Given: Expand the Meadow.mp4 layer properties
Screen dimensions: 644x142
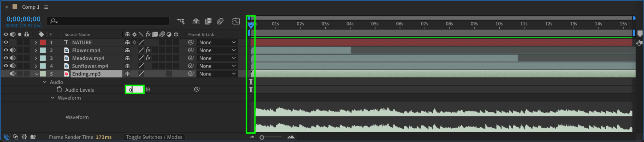Looking at the screenshot, I should [x=36, y=58].
